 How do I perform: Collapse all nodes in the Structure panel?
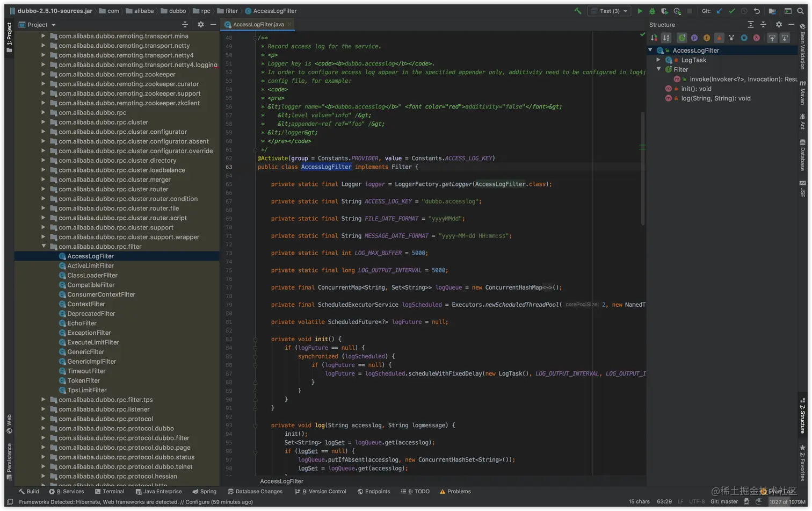pos(763,24)
